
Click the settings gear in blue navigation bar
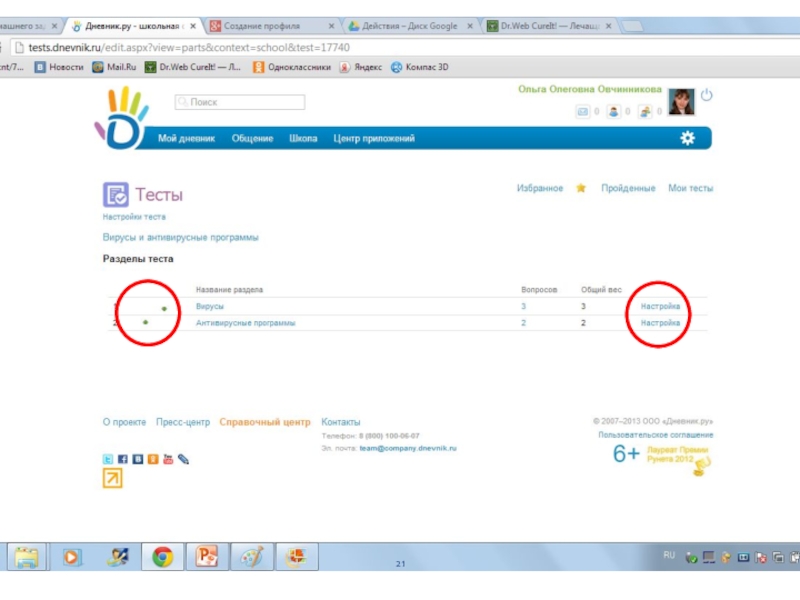687,139
